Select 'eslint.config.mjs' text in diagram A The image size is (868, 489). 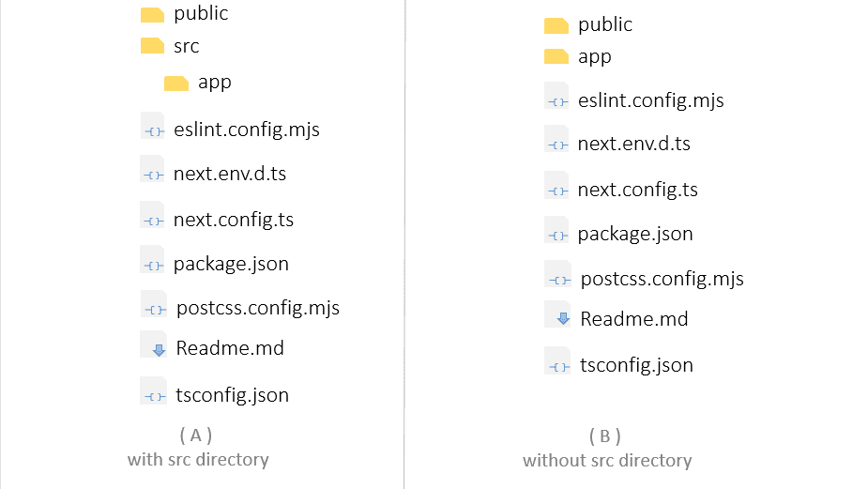(247, 130)
